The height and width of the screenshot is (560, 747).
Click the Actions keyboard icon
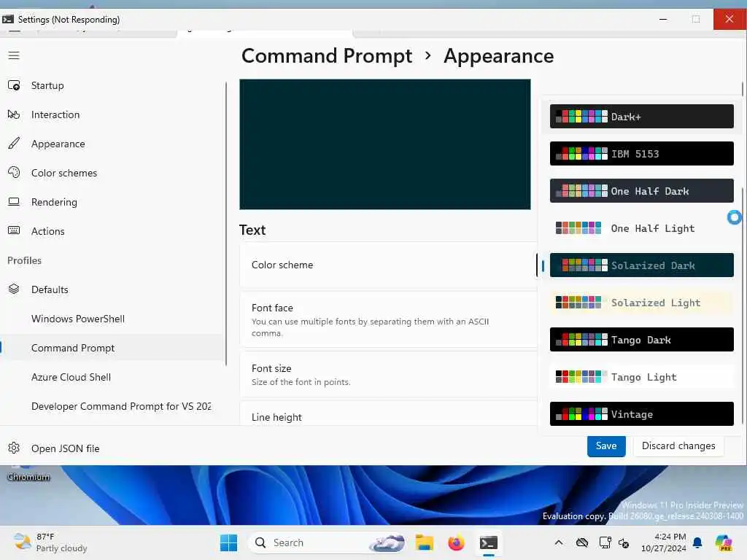pos(14,230)
